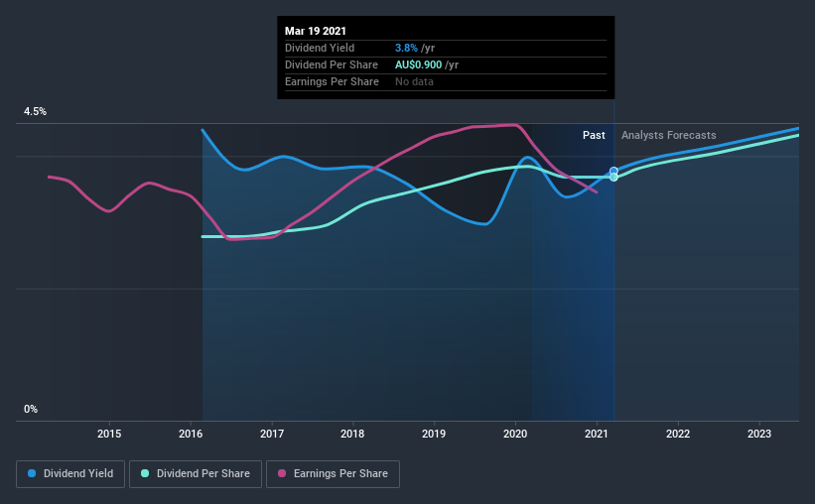Click the Analysts Forecasts label
This screenshot has height=504, width=815.
pyautogui.click(x=668, y=135)
